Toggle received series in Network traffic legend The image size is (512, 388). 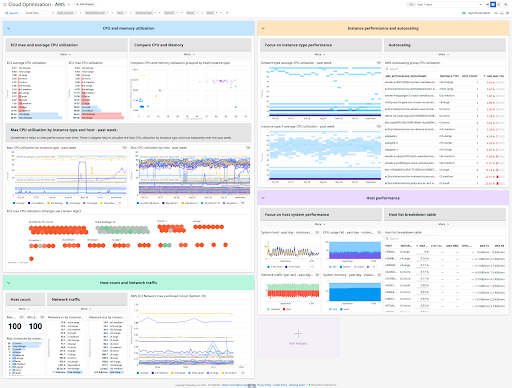coord(273,309)
